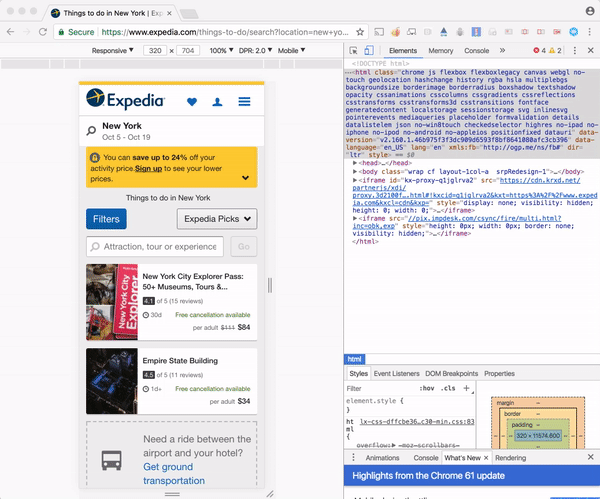Open the Expedia hamburger menu
The width and height of the screenshot is (600, 499).
coord(245,102)
